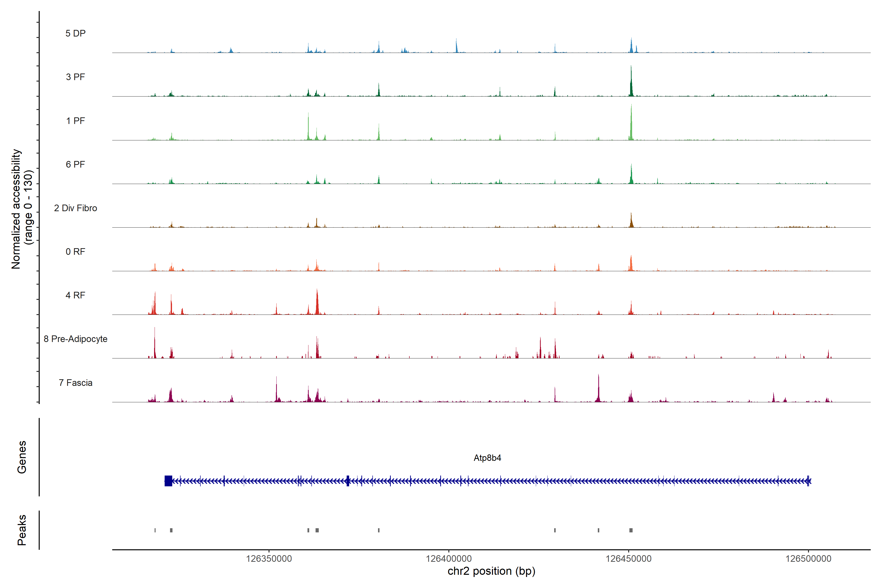Click the 0 RF track label

[75, 252]
